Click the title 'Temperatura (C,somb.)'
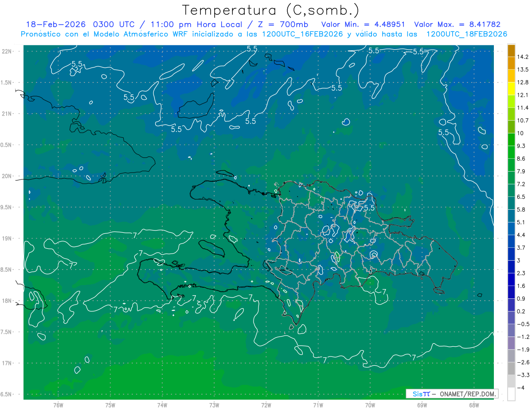This screenshot has width=532, height=411. pyautogui.click(x=271, y=10)
